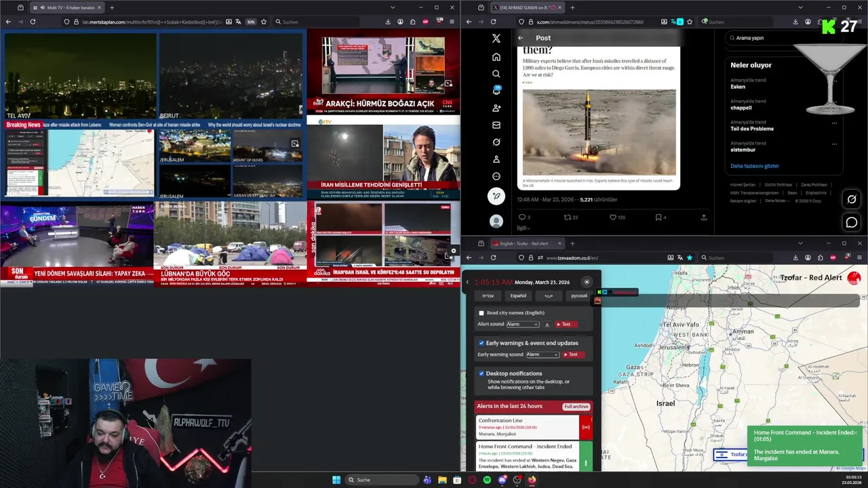
Task: Open X follow-people icon in sidebar
Action: 496,108
